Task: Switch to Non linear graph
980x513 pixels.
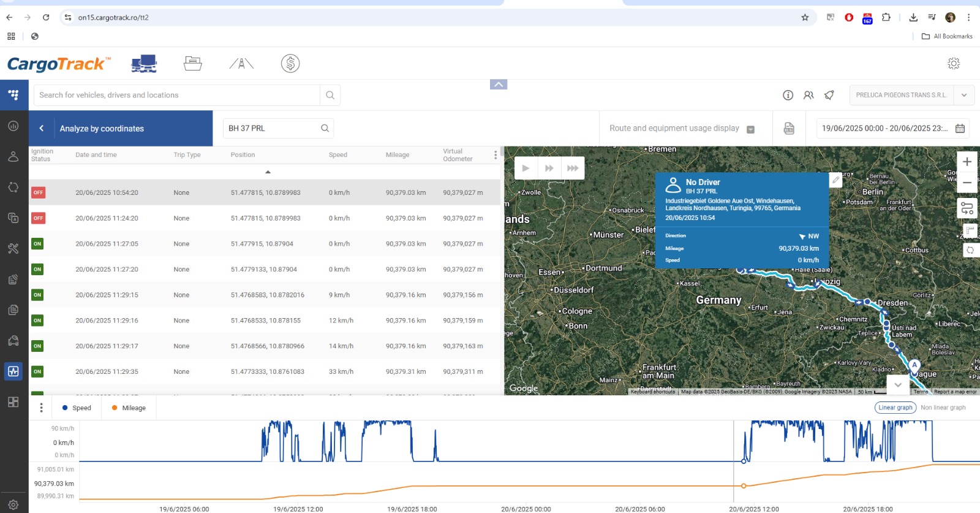Action: [x=943, y=408]
